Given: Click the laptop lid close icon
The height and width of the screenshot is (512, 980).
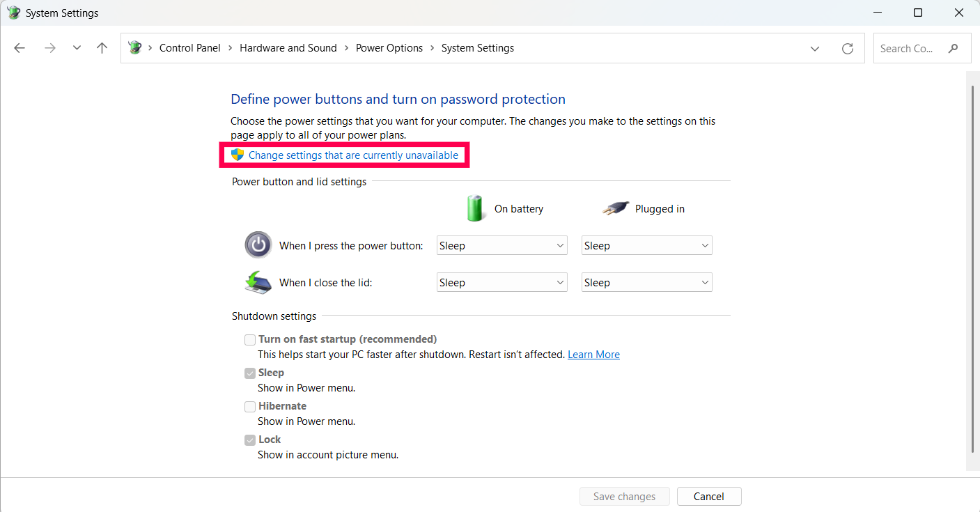Looking at the screenshot, I should [x=258, y=282].
